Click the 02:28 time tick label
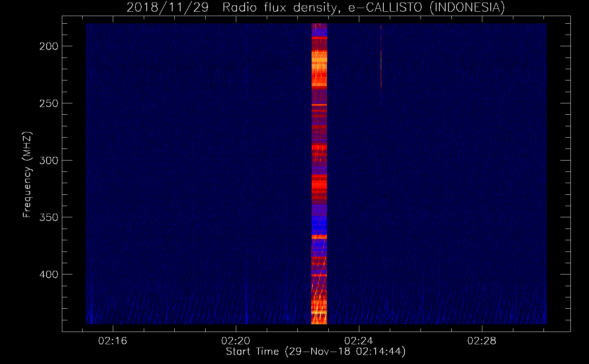 tap(482, 341)
